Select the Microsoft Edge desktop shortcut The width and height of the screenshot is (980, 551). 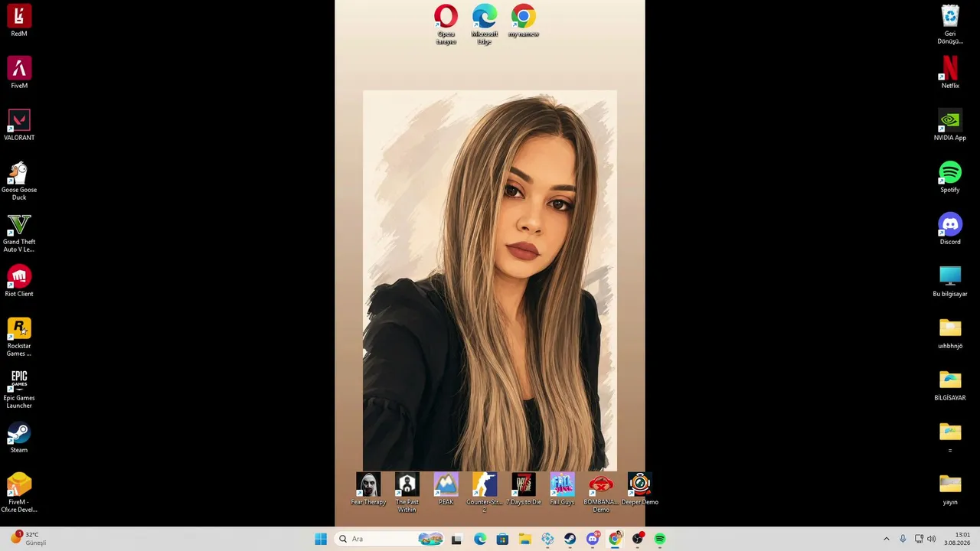[485, 24]
